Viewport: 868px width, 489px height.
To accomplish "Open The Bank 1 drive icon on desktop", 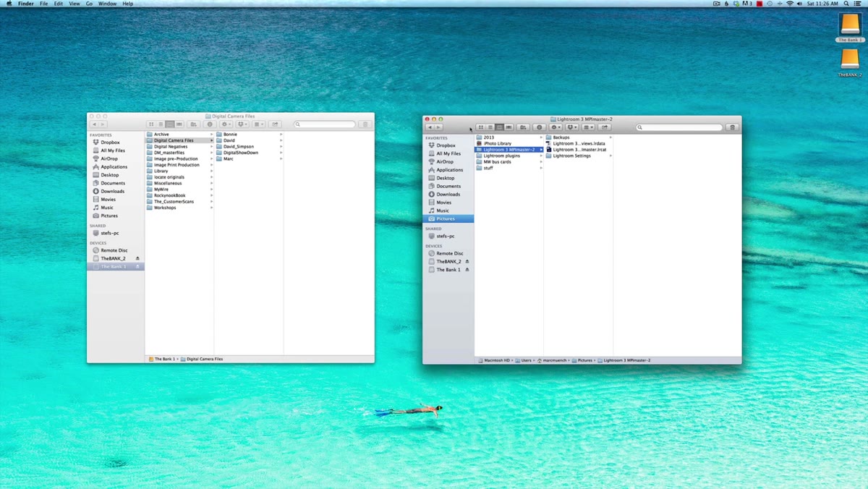I will (850, 25).
